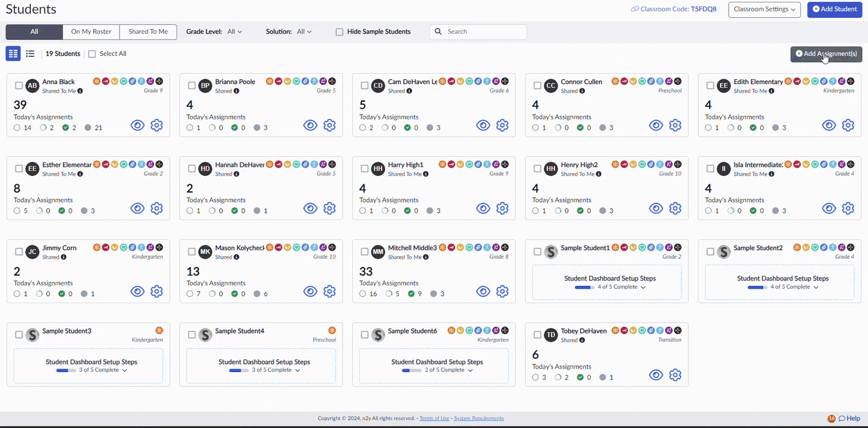Click the JC avatar for Jimmy Corn
Image resolution: width=868 pixels, height=428 pixels.
(x=32, y=252)
